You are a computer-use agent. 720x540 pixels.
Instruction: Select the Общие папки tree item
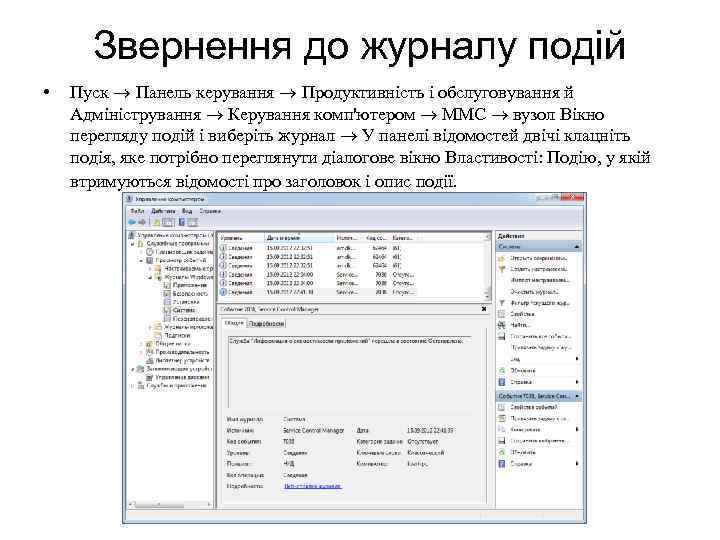[x=173, y=343]
